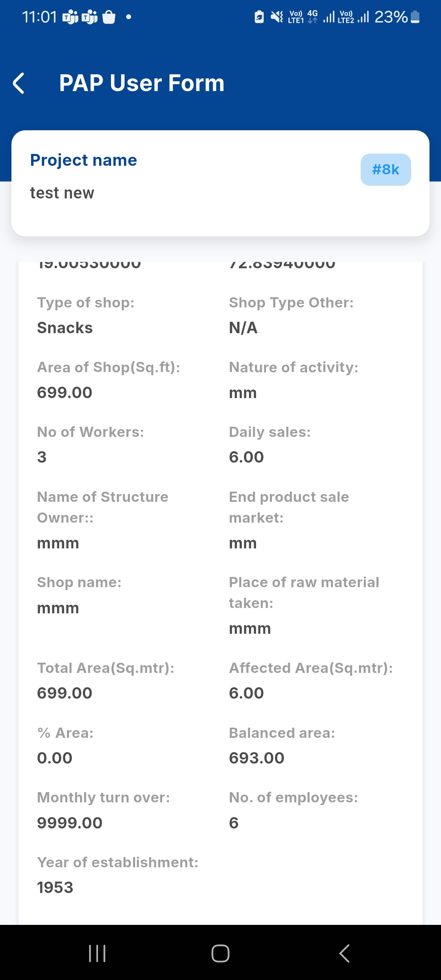Tap the No of Workers value

click(42, 457)
